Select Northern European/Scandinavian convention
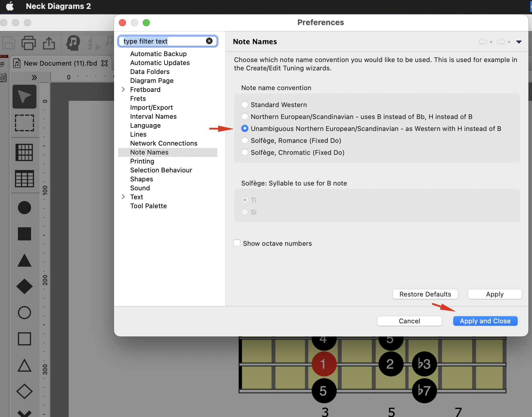The image size is (532, 417). 245,116
